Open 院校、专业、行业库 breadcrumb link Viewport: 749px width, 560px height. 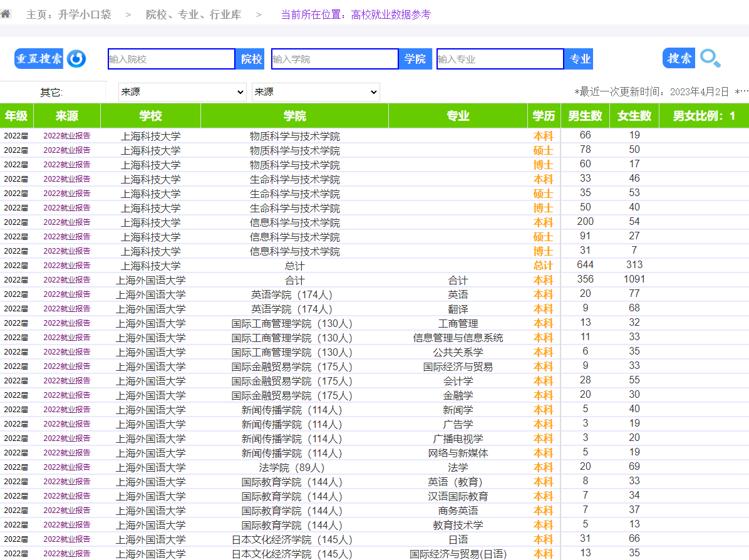pyautogui.click(x=194, y=14)
